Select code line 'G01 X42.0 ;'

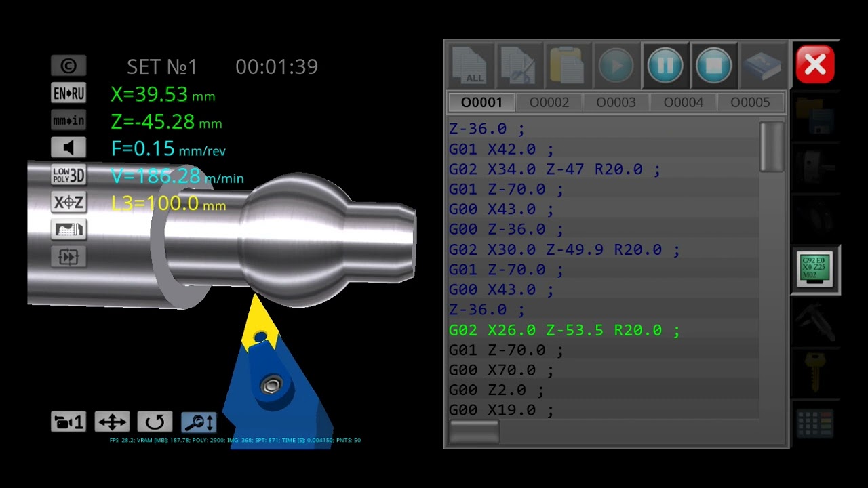tap(501, 149)
